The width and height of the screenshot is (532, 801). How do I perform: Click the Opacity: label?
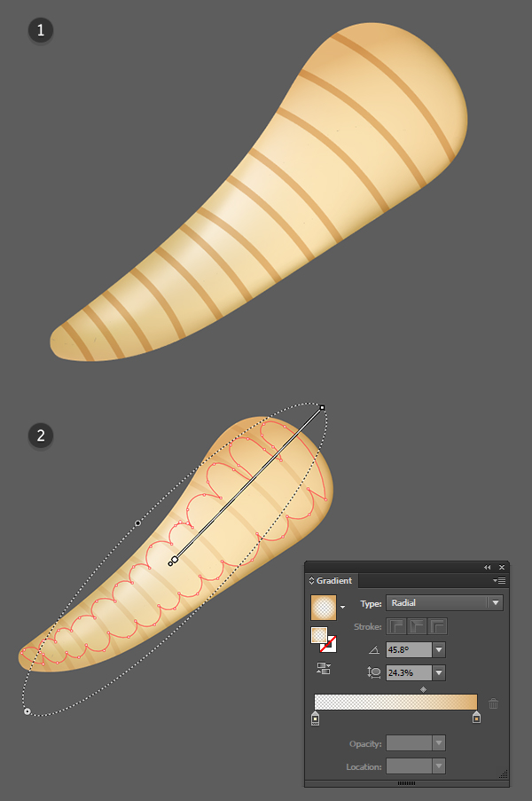[365, 743]
